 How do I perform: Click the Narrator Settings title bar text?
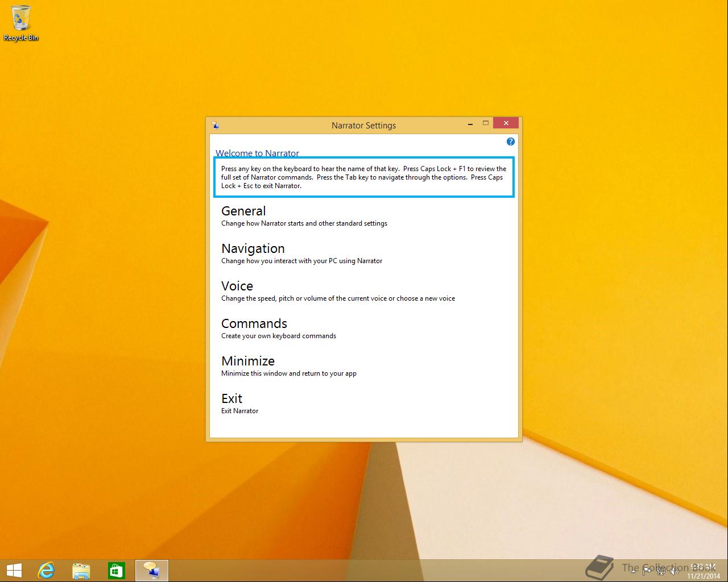click(363, 125)
